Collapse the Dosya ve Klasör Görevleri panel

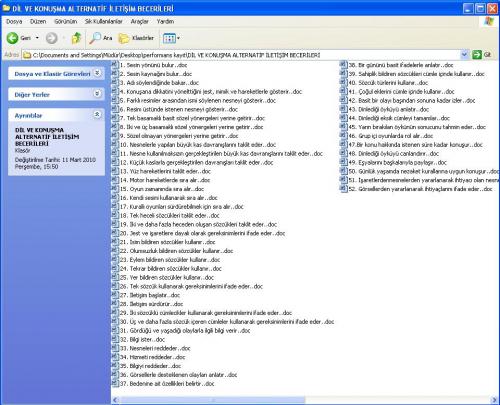(97, 73)
